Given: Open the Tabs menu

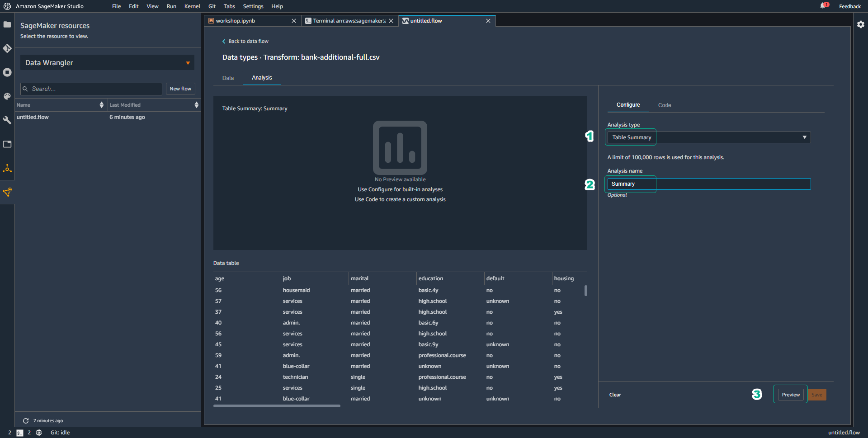Looking at the screenshot, I should pyautogui.click(x=229, y=6).
